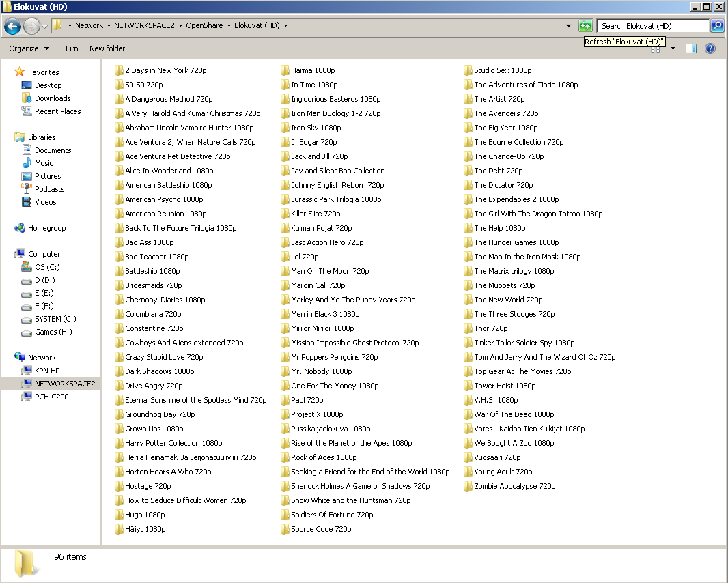Open Homegroup in the navigation pane
728x583 pixels.
[x=46, y=228]
